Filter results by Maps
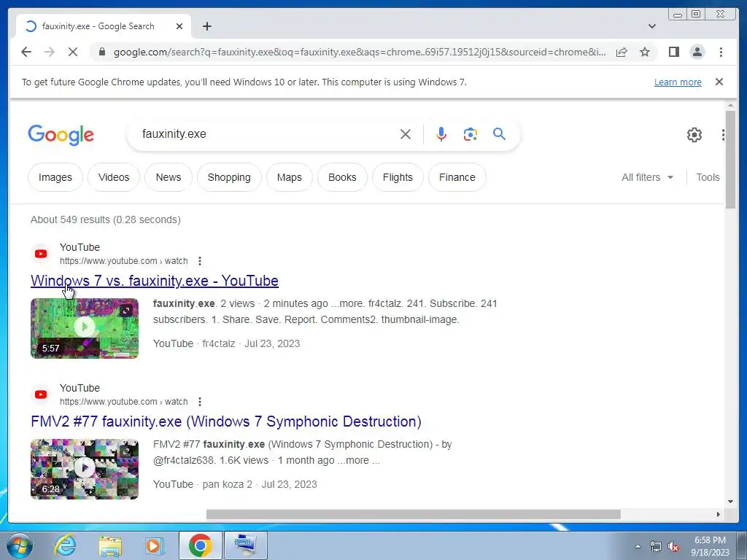Viewport: 747px width, 560px height. tap(289, 177)
